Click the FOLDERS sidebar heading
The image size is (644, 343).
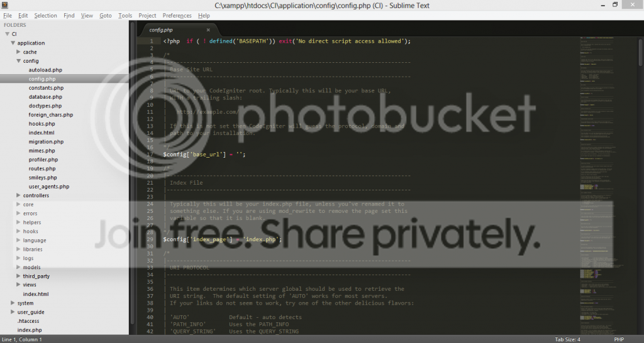15,25
